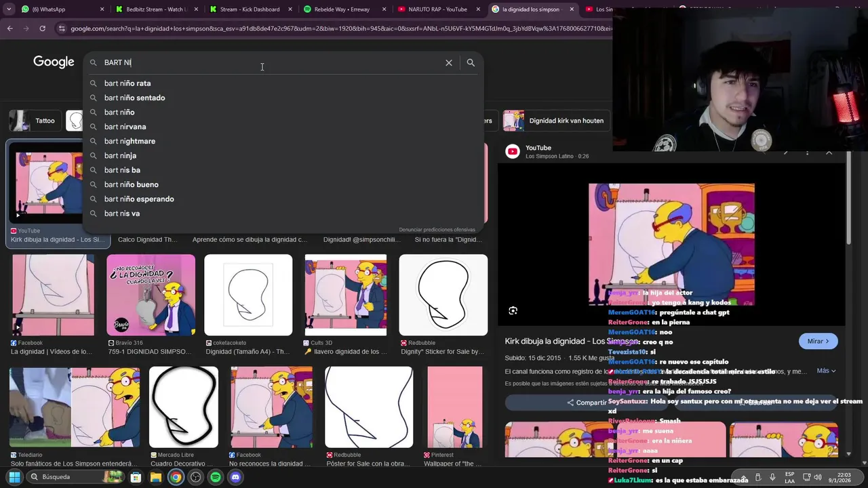Select suggestion 'bart nirvana'
Image resolution: width=868 pixels, height=488 pixels.
(x=283, y=127)
